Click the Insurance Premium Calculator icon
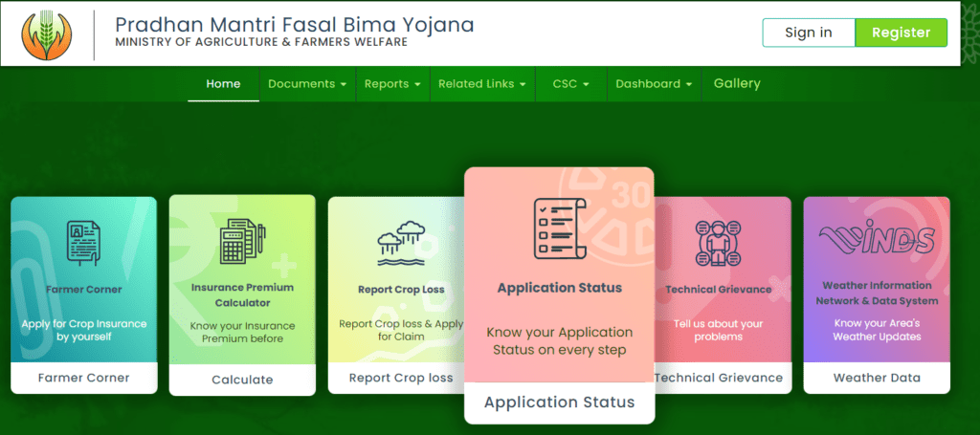The height and width of the screenshot is (435, 980). click(x=242, y=241)
